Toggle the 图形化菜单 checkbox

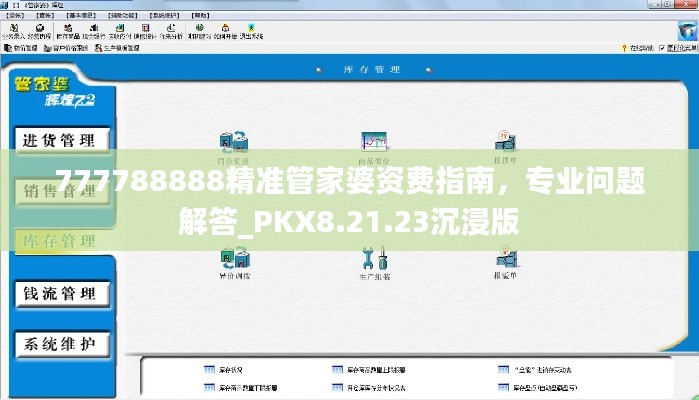click(662, 48)
